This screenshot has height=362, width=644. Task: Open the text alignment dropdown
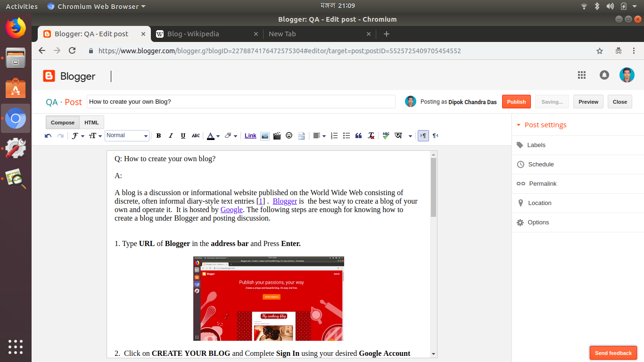point(319,136)
